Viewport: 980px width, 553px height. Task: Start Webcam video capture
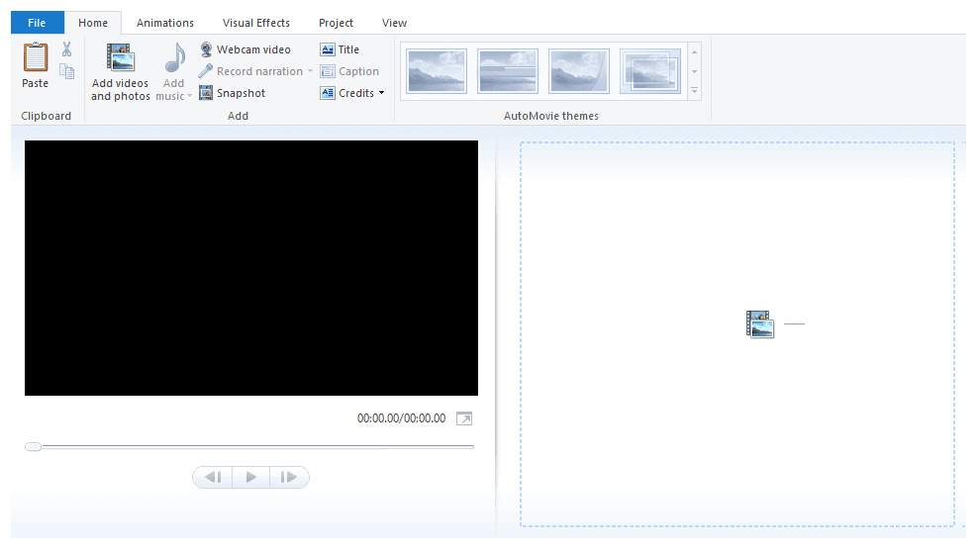pyautogui.click(x=245, y=49)
